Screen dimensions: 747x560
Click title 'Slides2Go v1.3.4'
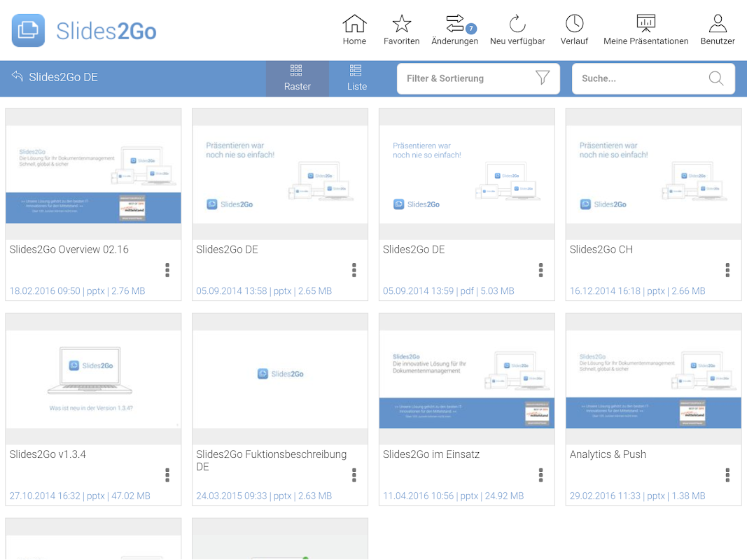coord(48,454)
